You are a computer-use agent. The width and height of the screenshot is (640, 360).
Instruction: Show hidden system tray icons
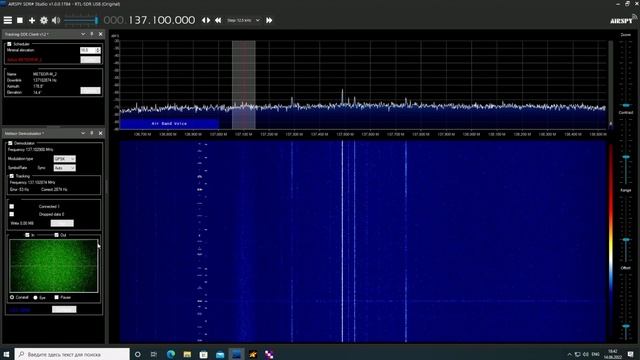tap(569, 354)
